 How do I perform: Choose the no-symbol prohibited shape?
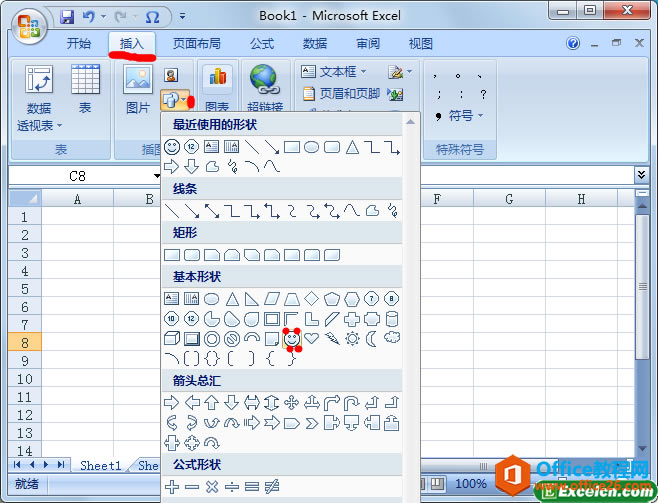pyautogui.click(x=232, y=338)
